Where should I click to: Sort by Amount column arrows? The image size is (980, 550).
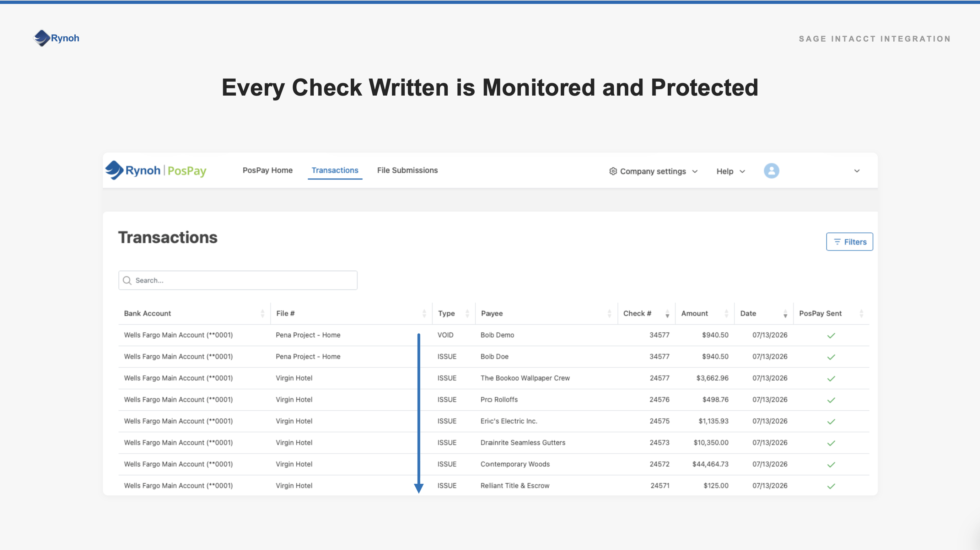(726, 313)
